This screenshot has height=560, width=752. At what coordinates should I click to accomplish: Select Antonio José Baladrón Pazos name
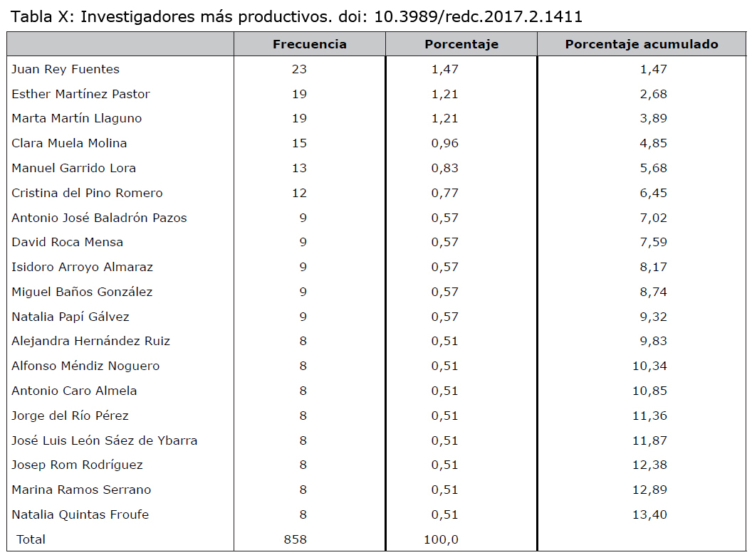[x=99, y=218]
